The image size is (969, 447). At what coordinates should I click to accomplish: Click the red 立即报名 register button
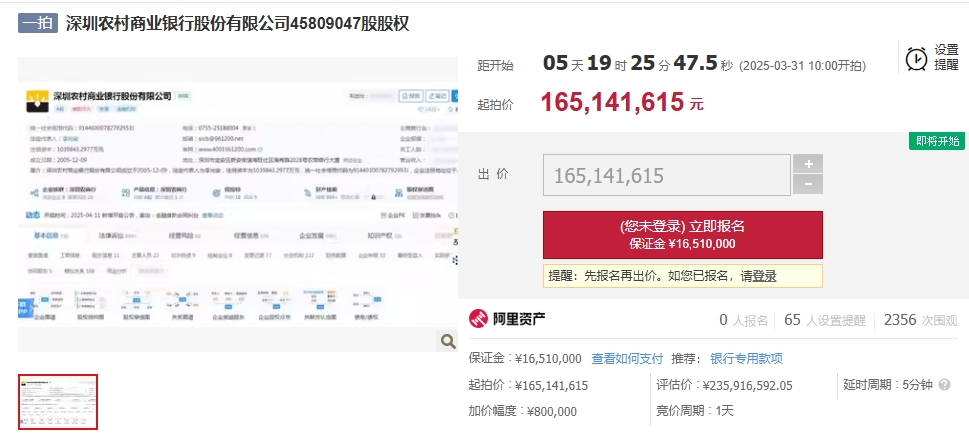click(x=683, y=235)
